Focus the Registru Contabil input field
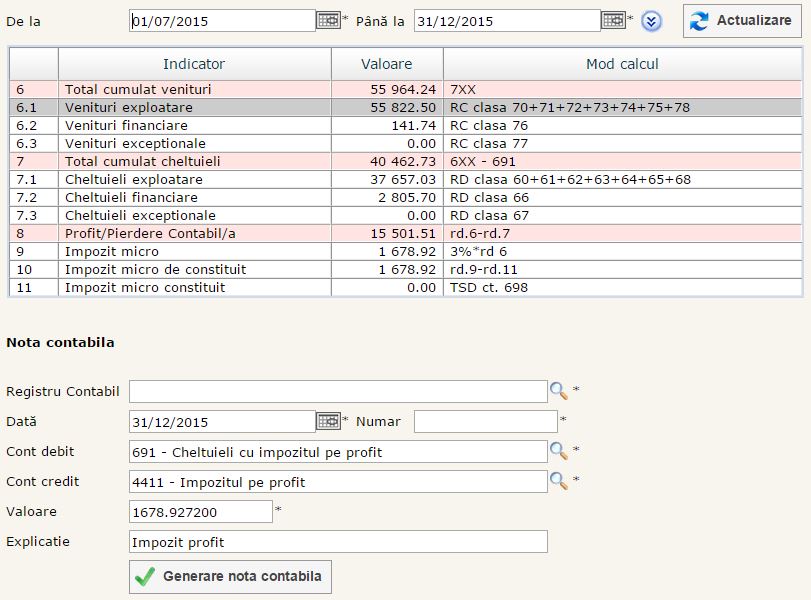This screenshot has height=600, width=811. [x=338, y=391]
